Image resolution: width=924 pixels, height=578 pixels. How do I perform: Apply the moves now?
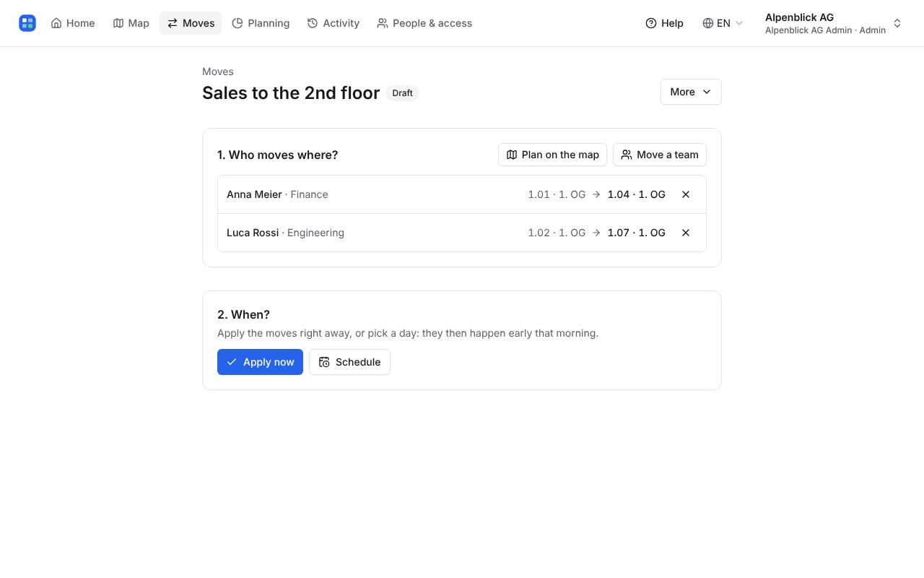click(260, 362)
